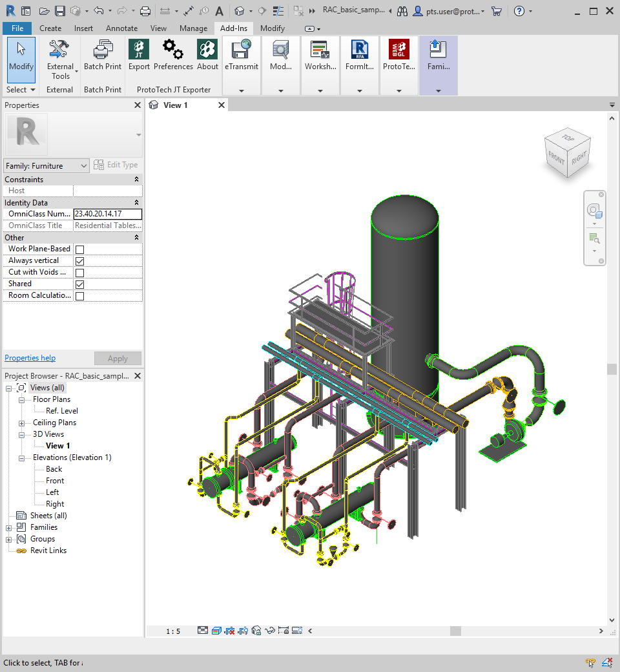Click the Properties help link
This screenshot has width=620, height=672.
point(30,358)
